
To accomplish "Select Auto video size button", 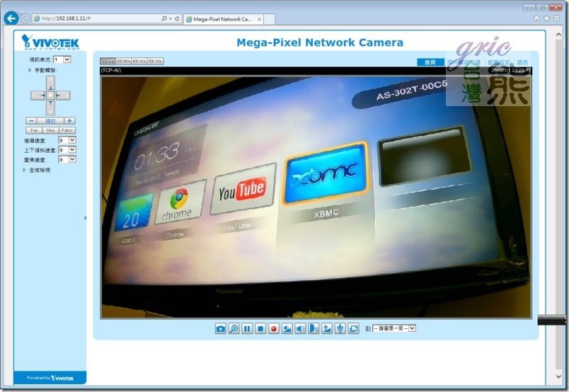I will (108, 61).
